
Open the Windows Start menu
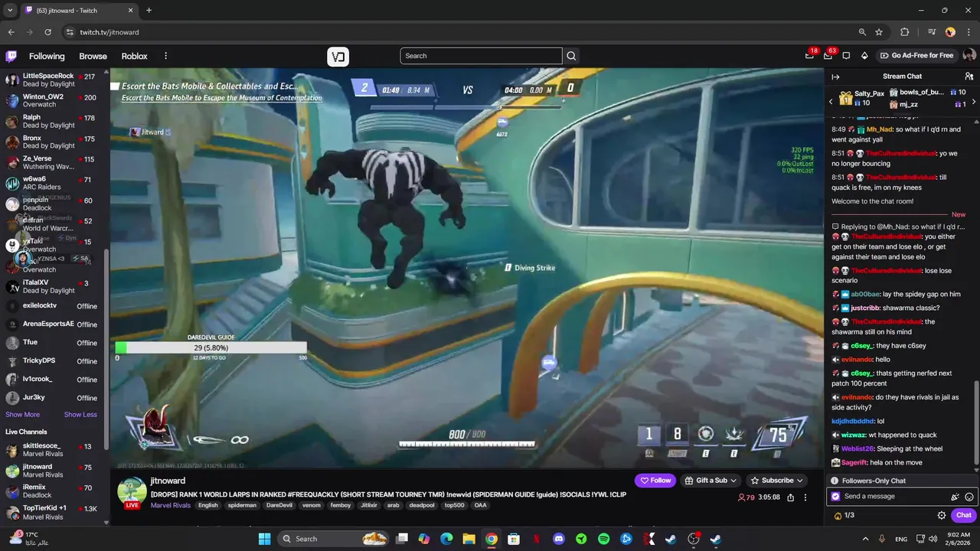pos(264,539)
